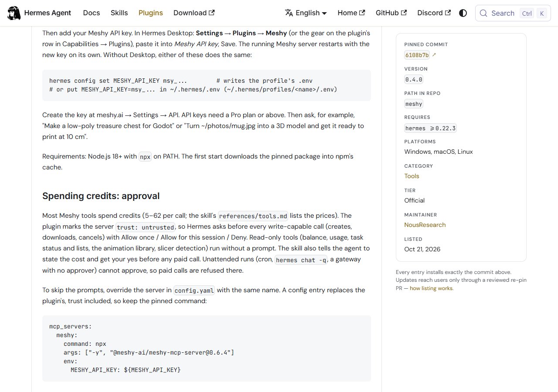Viewport: 558px width, 392px height.
Task: Open the Download external link
Action: point(194,13)
